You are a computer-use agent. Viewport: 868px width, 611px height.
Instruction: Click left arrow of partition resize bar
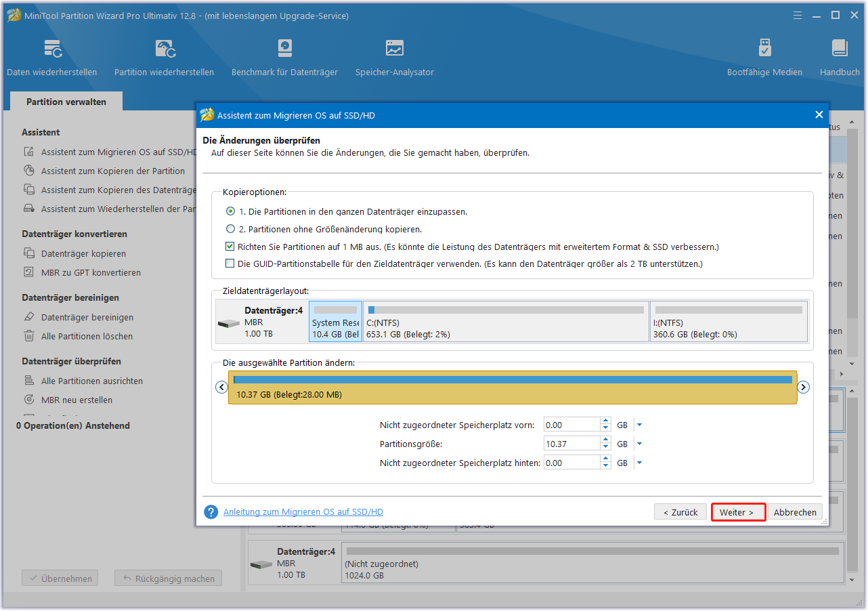point(221,387)
